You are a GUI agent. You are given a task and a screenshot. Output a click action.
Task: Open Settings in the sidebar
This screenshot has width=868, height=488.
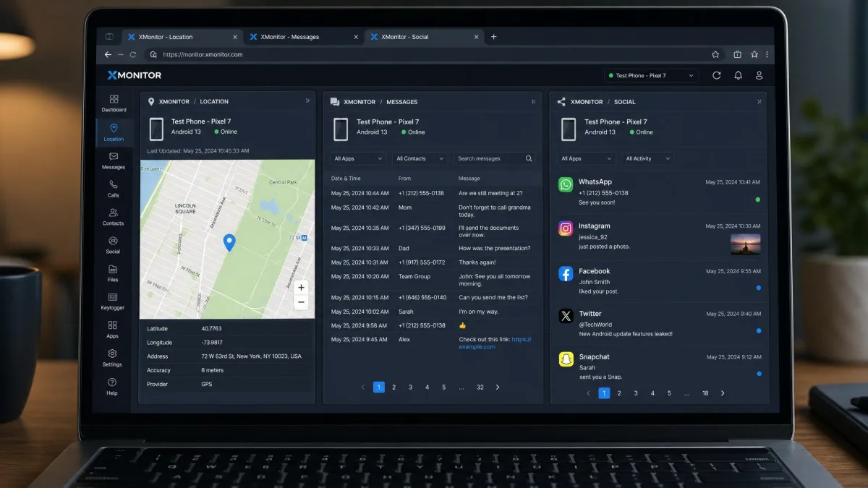[x=114, y=358]
